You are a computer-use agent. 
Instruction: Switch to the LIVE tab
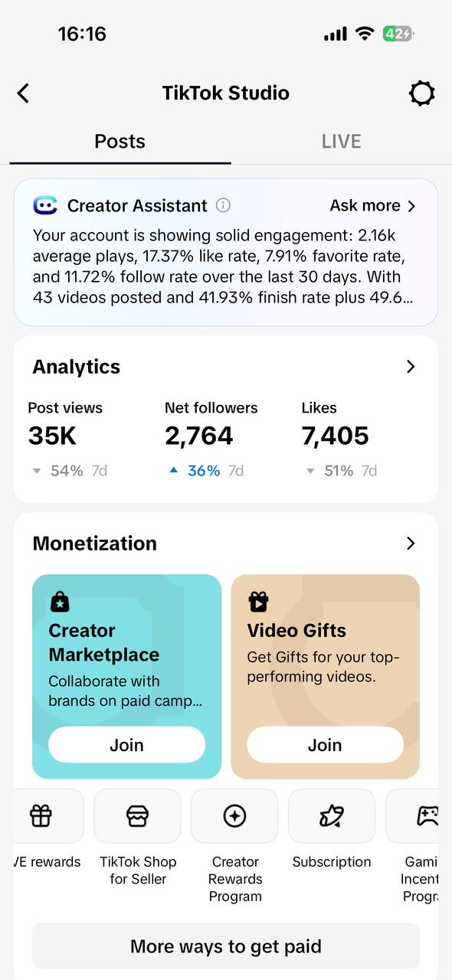[x=341, y=142]
